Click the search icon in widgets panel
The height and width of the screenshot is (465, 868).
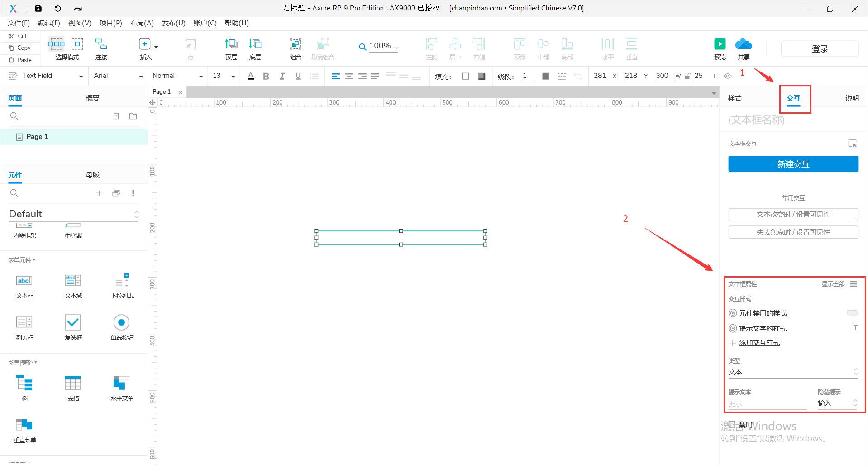click(x=14, y=193)
